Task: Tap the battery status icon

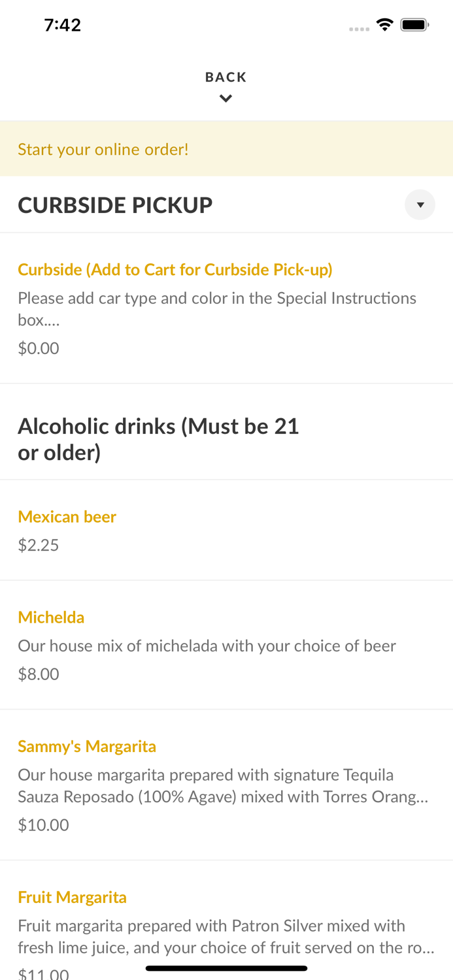Action: [x=414, y=25]
